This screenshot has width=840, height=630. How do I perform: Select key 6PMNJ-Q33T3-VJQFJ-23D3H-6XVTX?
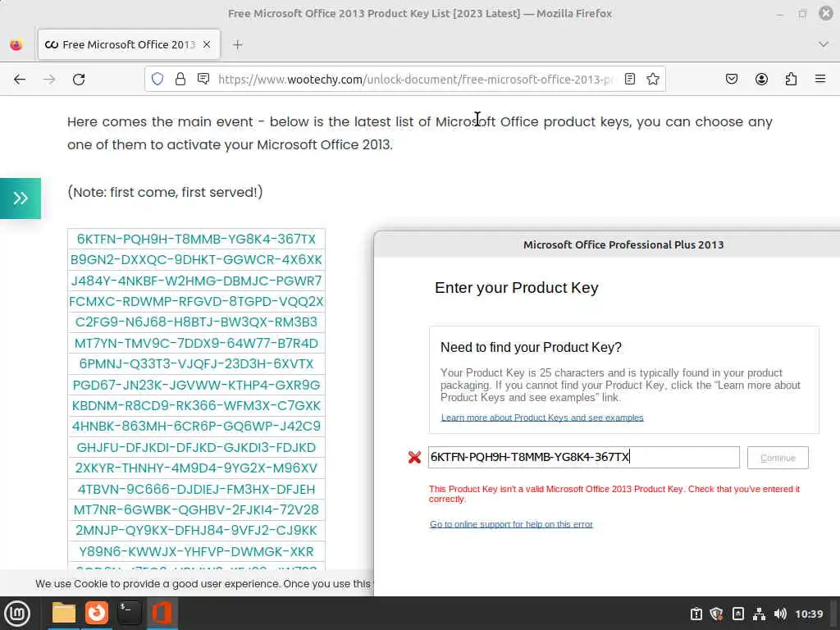coord(196,363)
